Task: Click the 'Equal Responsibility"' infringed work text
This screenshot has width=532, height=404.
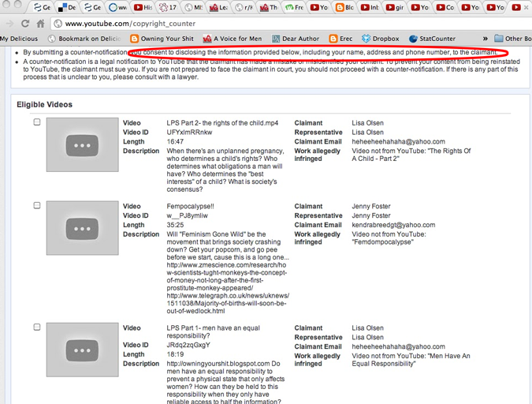Action: tap(384, 364)
